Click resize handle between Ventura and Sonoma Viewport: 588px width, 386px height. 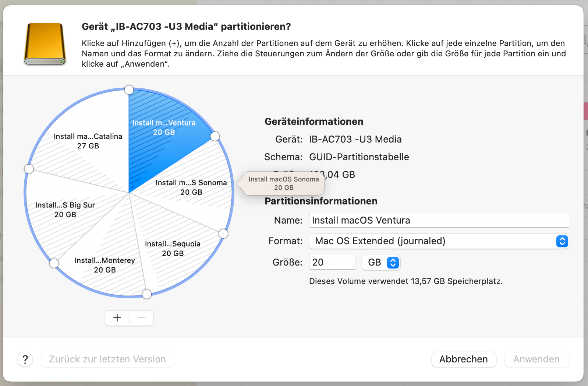click(x=215, y=137)
